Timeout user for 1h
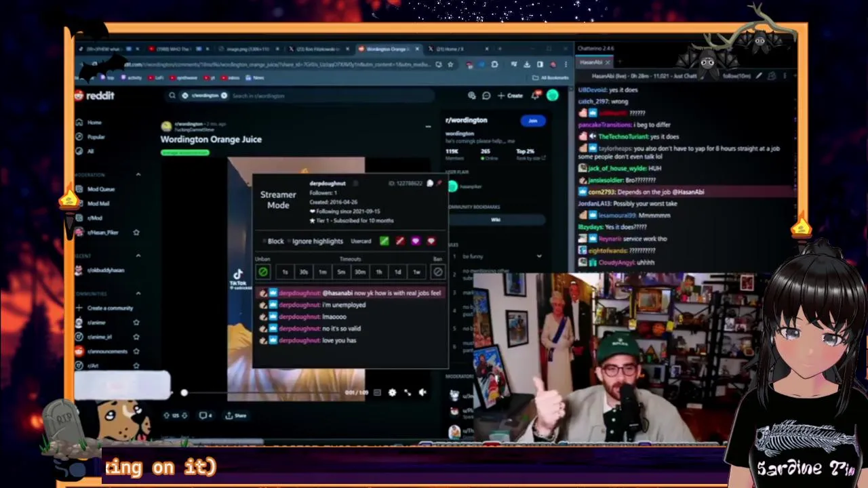The width and height of the screenshot is (868, 488). [378, 272]
